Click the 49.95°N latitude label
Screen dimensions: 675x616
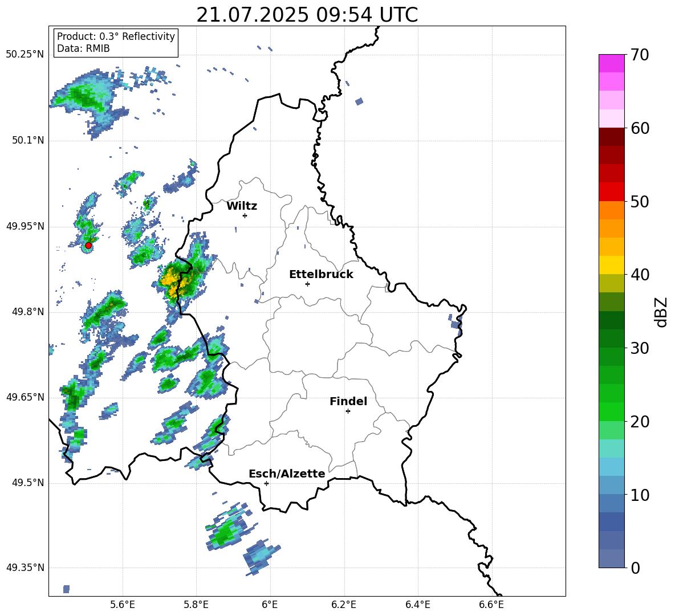[25, 226]
